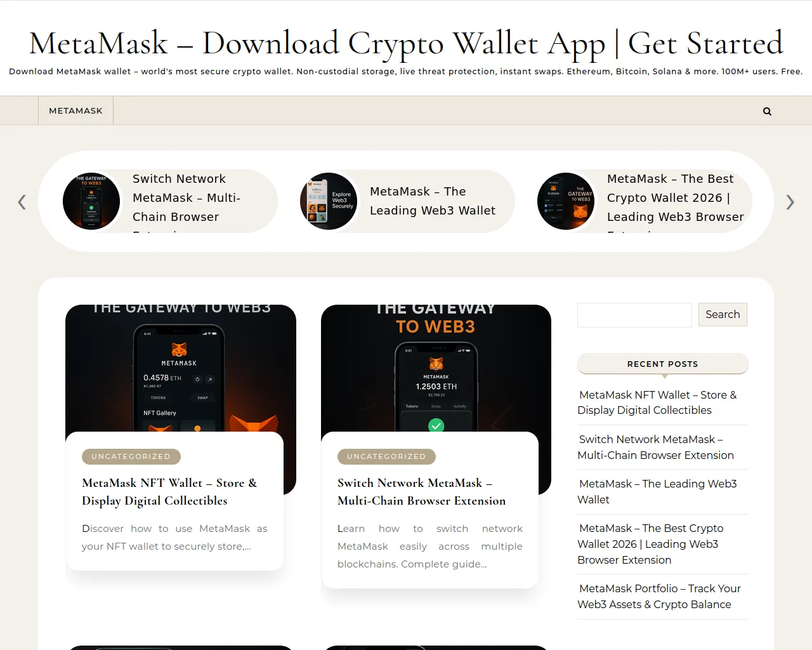Screen dimensions: 812x650
Task: Open MetaMask NFT Wallet post title
Action: (x=169, y=492)
